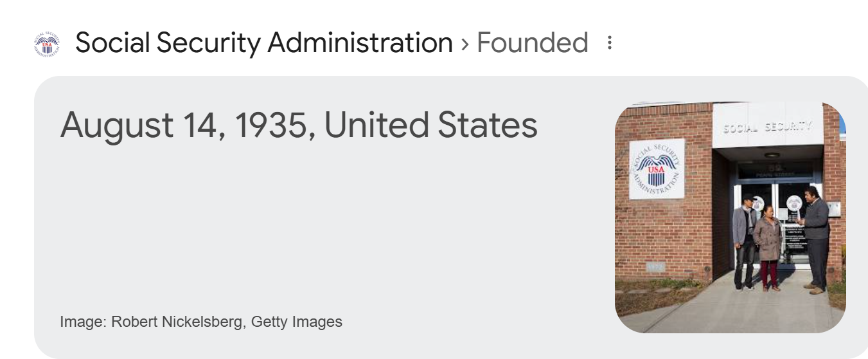Open the three-dot more options menu

tap(610, 43)
